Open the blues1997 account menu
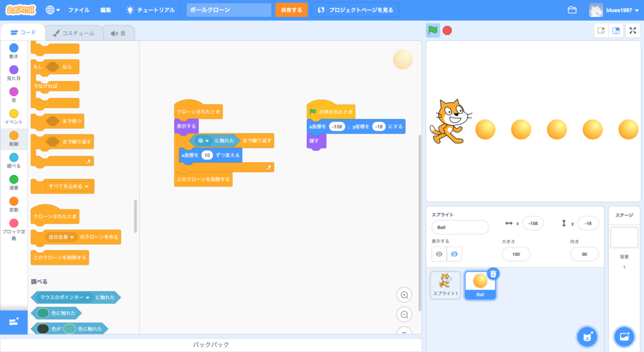644x352 pixels. [x=614, y=10]
